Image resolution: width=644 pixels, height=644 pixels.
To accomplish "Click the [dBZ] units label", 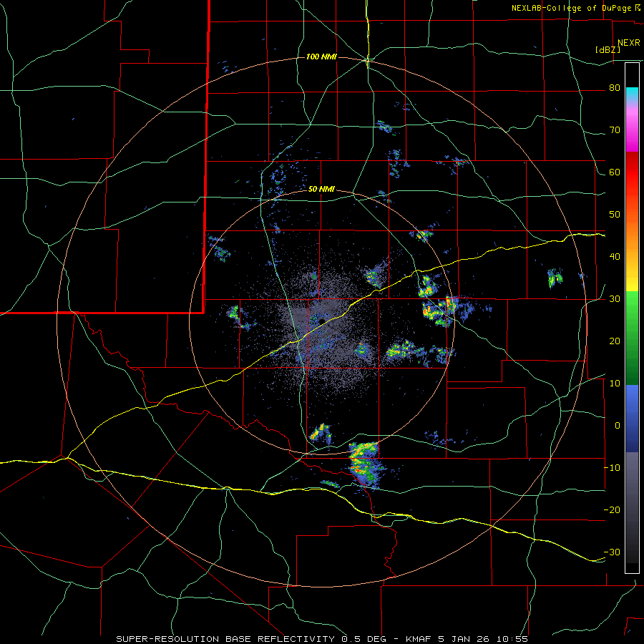I will point(608,49).
